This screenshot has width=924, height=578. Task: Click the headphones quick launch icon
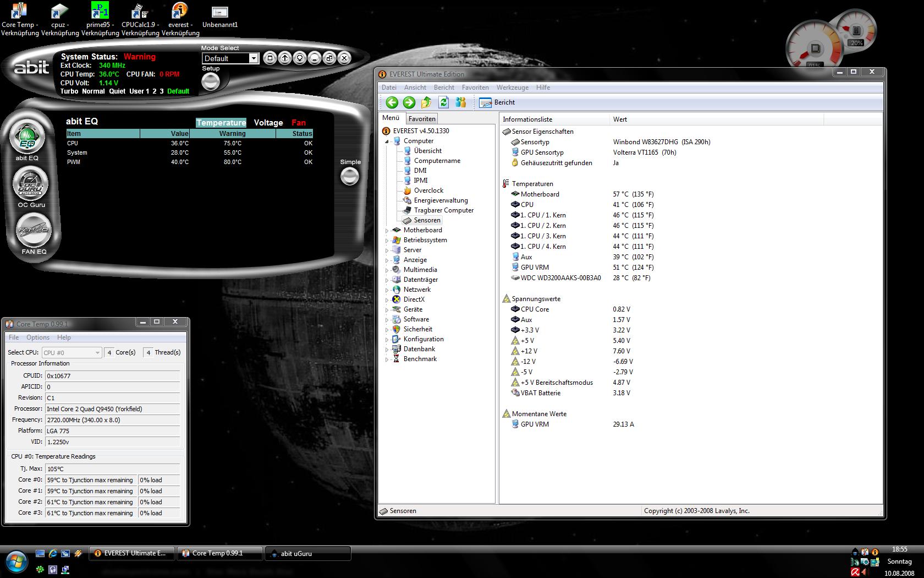pyautogui.click(x=53, y=569)
